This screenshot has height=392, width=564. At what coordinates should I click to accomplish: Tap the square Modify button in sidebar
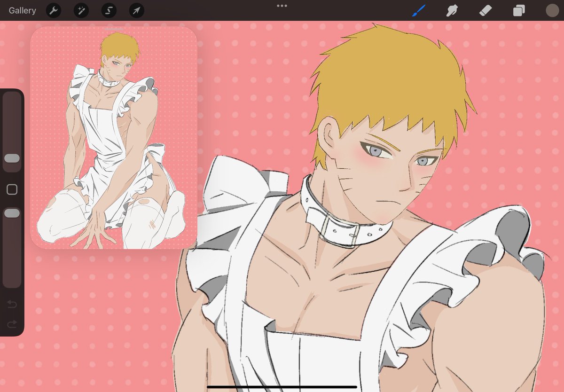(x=12, y=189)
